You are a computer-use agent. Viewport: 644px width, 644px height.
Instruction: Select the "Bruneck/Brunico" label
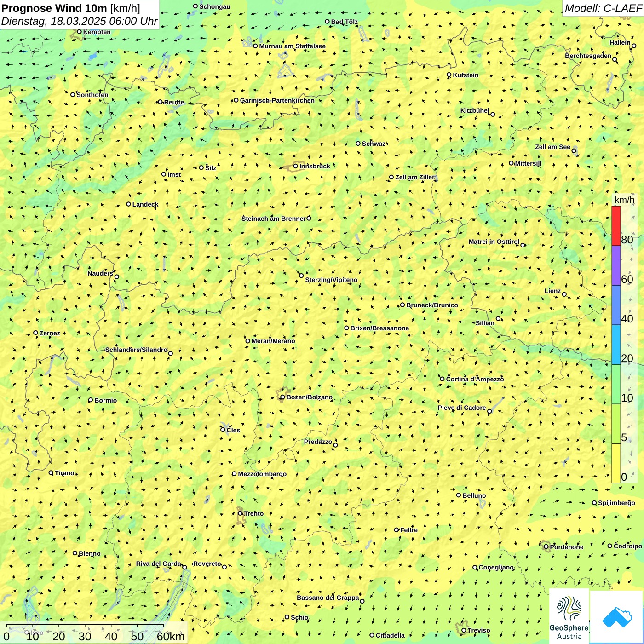point(432,305)
